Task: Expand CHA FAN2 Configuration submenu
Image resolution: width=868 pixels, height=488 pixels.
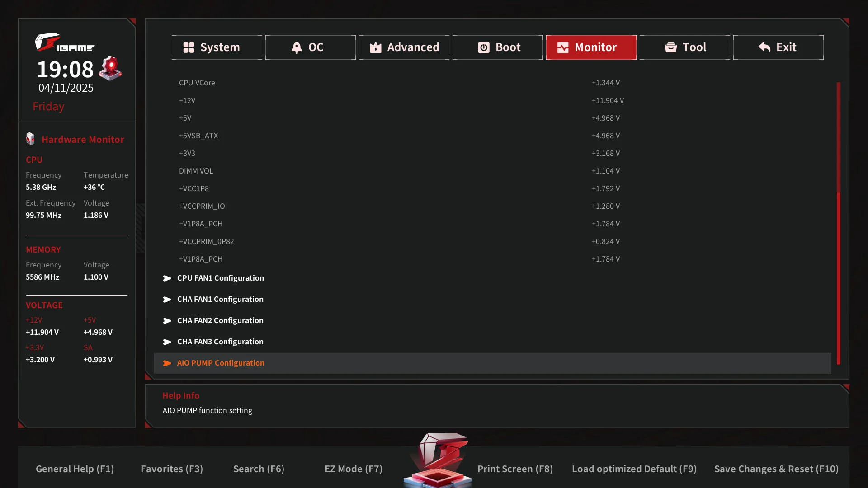Action: pyautogui.click(x=220, y=320)
